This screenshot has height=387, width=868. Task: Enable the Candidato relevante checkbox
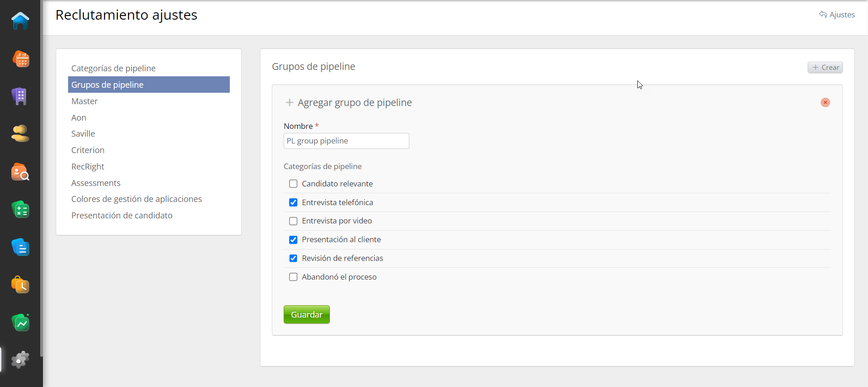point(293,184)
